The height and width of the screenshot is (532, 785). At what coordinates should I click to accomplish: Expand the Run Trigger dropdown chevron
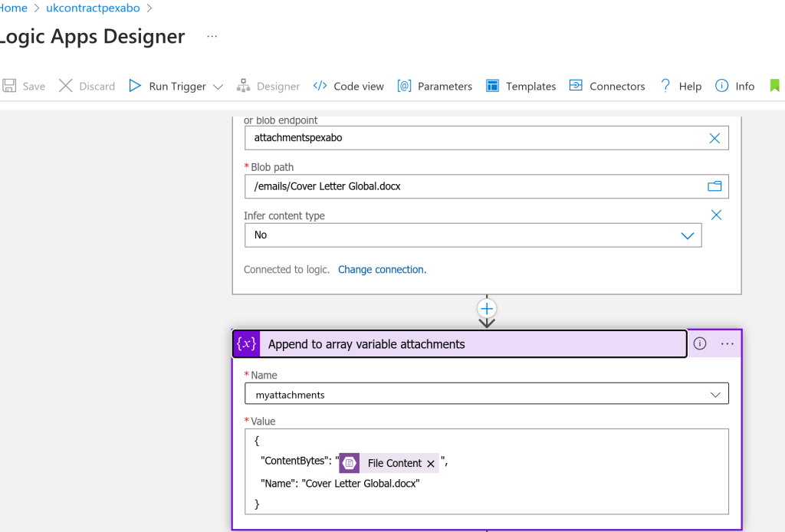218,87
